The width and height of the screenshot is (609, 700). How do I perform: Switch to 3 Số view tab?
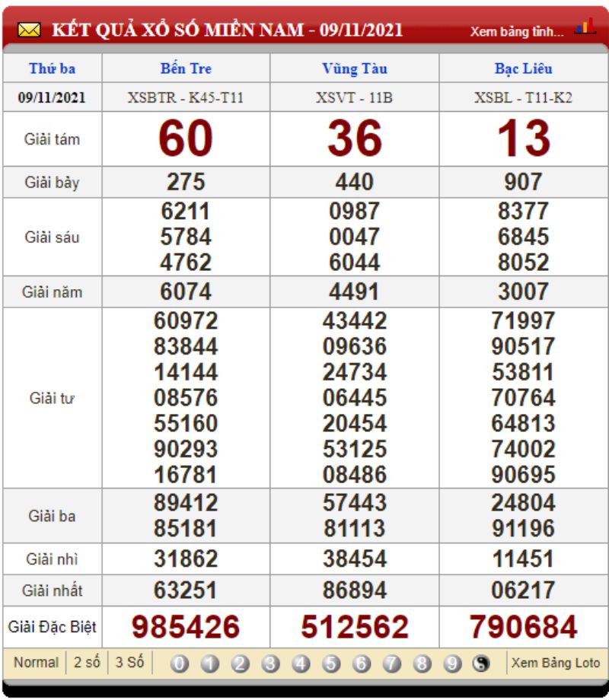point(129,663)
